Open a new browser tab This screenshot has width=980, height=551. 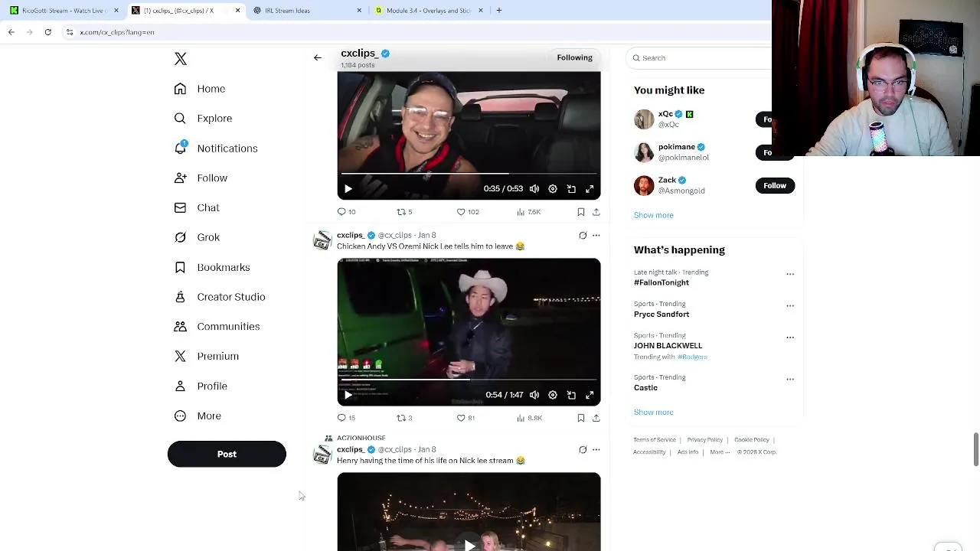[x=499, y=11]
